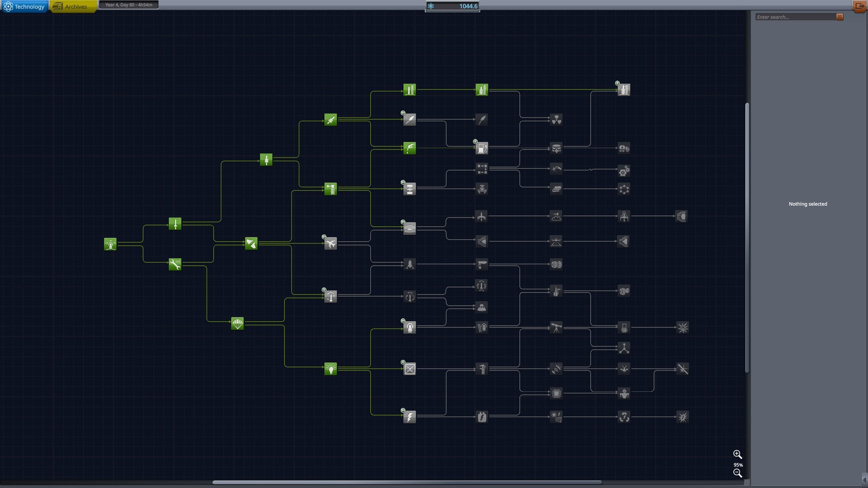Exit the R&D facility using the orange button
Image resolution: width=868 pixels, height=488 pixels.
860,6
